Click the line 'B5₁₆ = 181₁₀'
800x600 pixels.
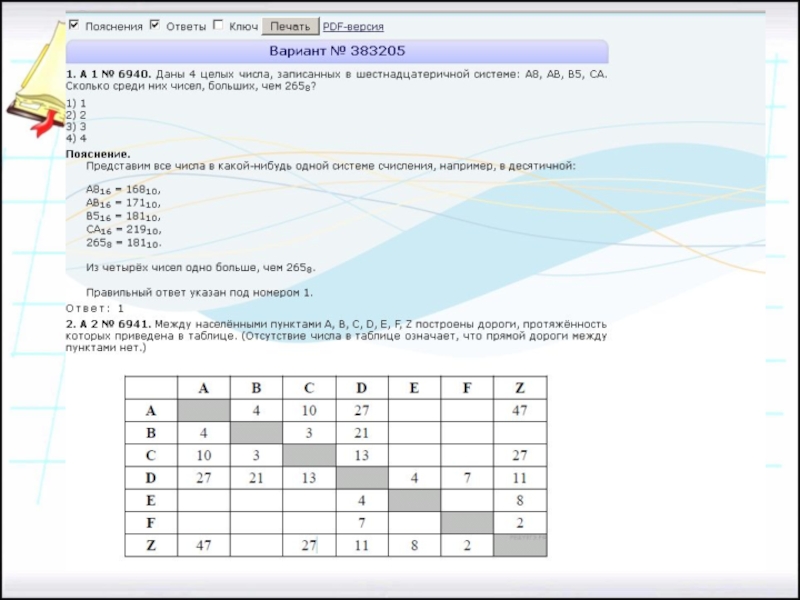(123, 217)
